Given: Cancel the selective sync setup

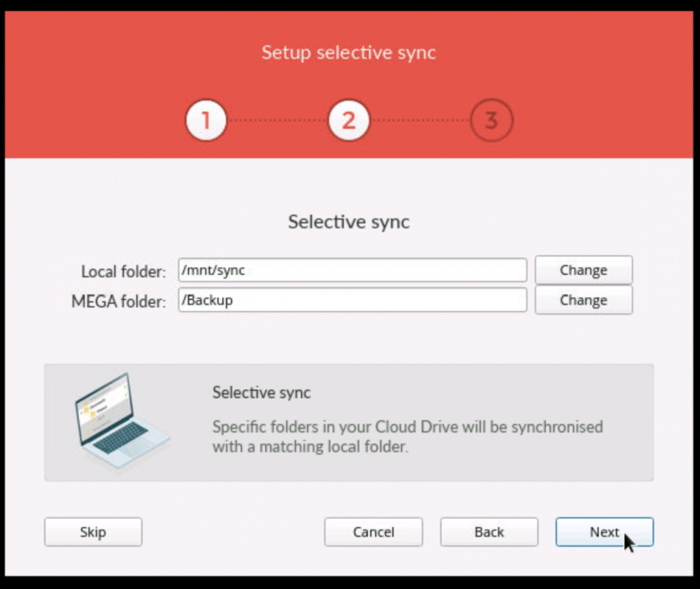Looking at the screenshot, I should click(373, 532).
